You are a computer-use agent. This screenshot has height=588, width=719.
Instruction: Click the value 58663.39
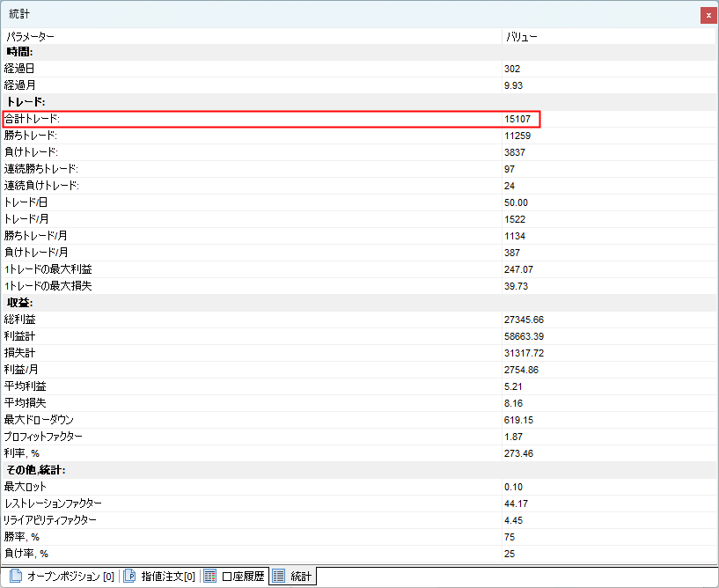pos(524,336)
